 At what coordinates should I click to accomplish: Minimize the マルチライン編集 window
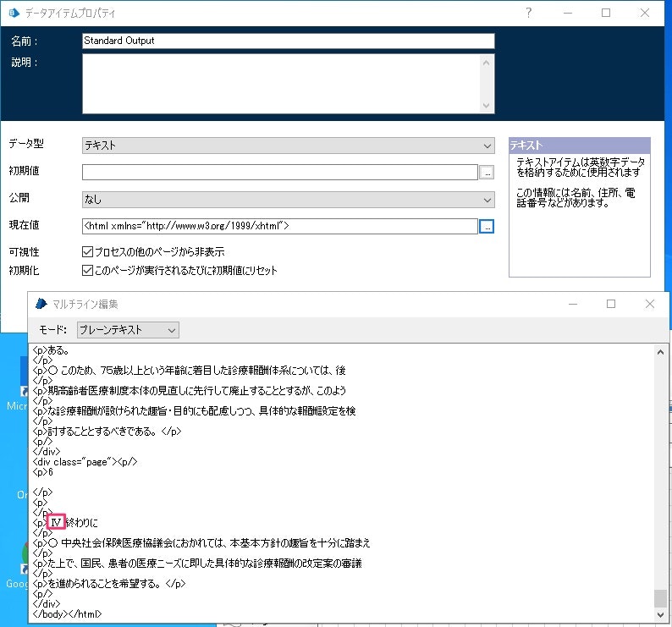click(x=573, y=304)
